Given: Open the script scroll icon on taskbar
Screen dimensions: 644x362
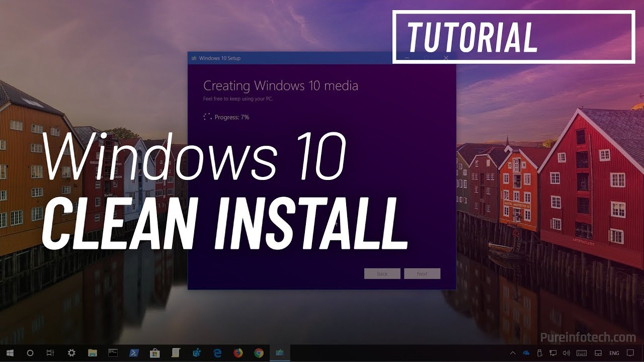Looking at the screenshot, I should pos(176,353).
